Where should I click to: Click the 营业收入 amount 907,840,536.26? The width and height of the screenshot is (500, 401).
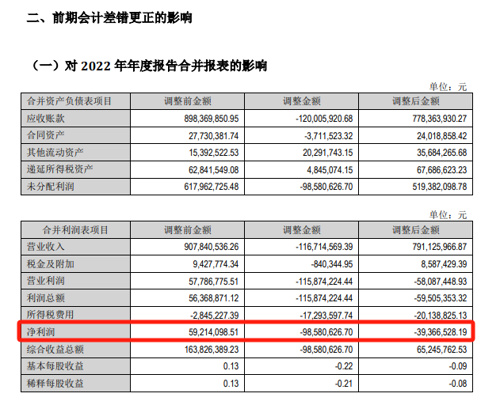[211, 247]
